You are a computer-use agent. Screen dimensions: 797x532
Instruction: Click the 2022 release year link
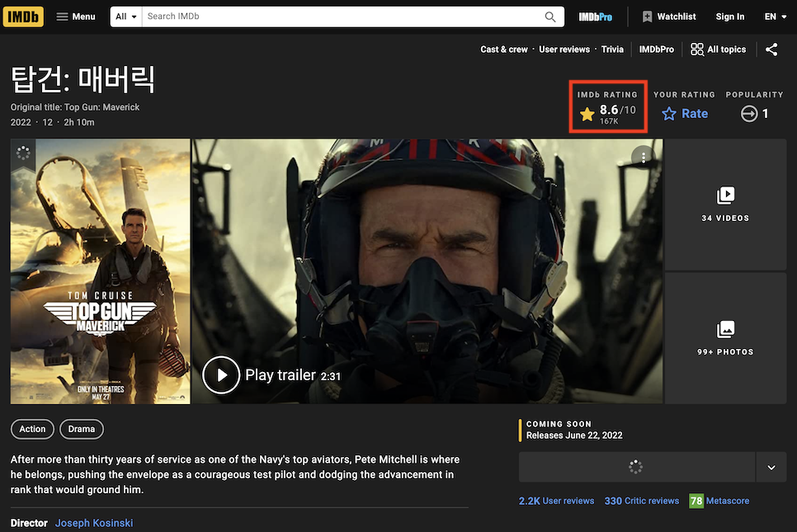(x=21, y=122)
